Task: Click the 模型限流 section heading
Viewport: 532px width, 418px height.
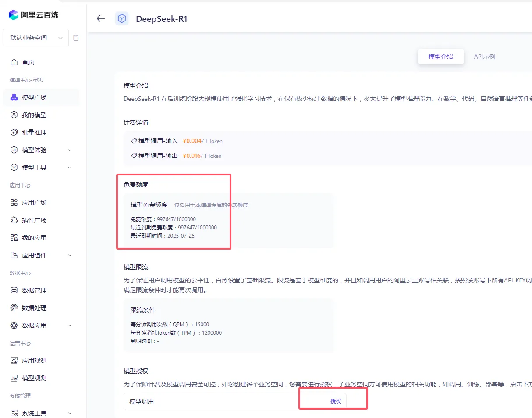Action: [x=136, y=267]
